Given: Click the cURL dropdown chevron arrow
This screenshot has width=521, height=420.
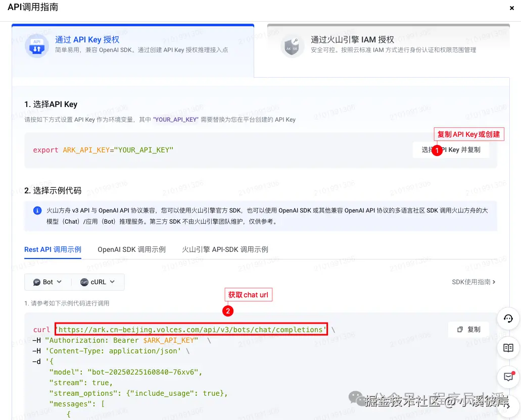Looking at the screenshot, I should coord(112,282).
